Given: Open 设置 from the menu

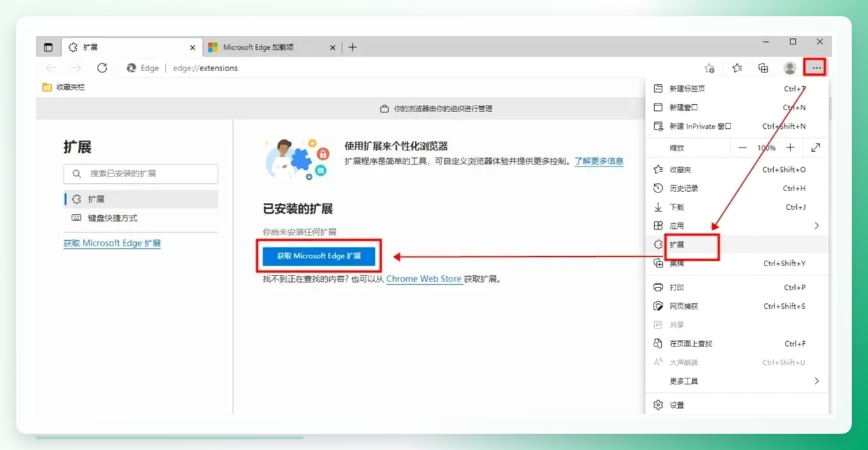Looking at the screenshot, I should [x=737, y=405].
